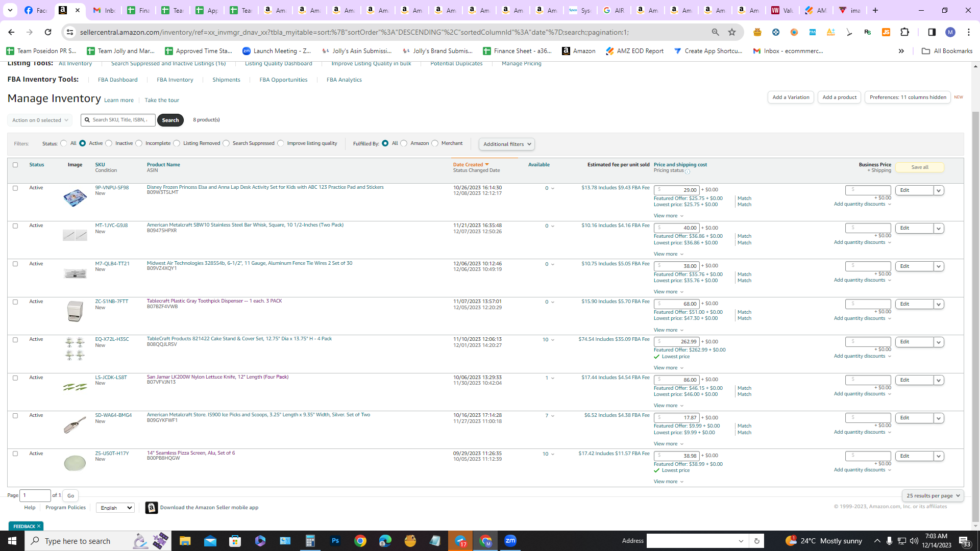Click the volume speaker icon
This screenshot has height=551, width=980.
click(x=914, y=541)
